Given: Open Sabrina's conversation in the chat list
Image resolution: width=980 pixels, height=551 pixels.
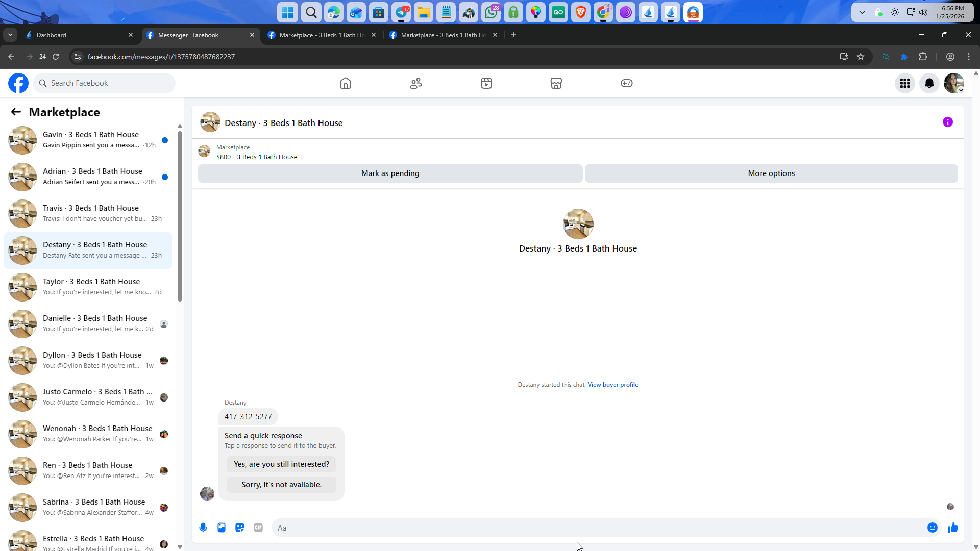Looking at the screenshot, I should pos(88,508).
